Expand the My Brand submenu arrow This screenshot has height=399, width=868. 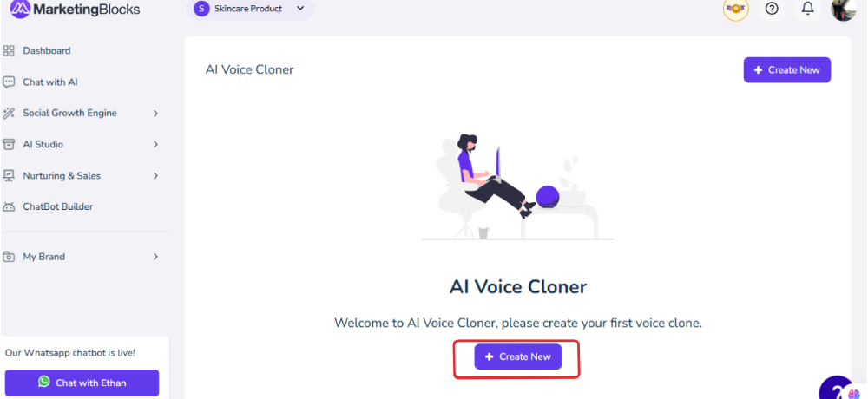click(x=155, y=257)
